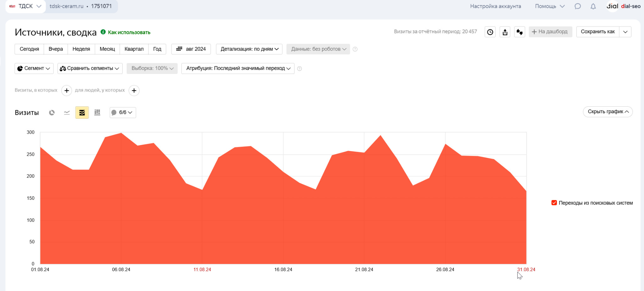
Task: Open the chat messages icon
Action: click(577, 6)
